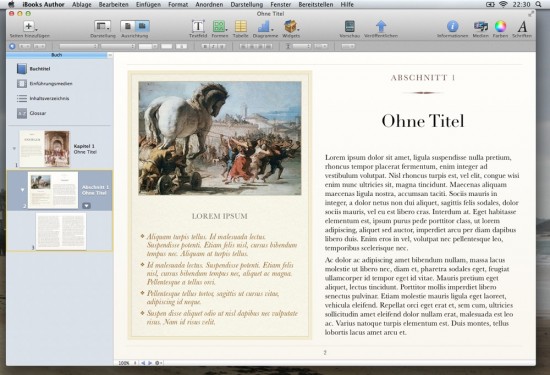
Task: Click the Wi-Fi status icon
Action: click(x=503, y=4)
